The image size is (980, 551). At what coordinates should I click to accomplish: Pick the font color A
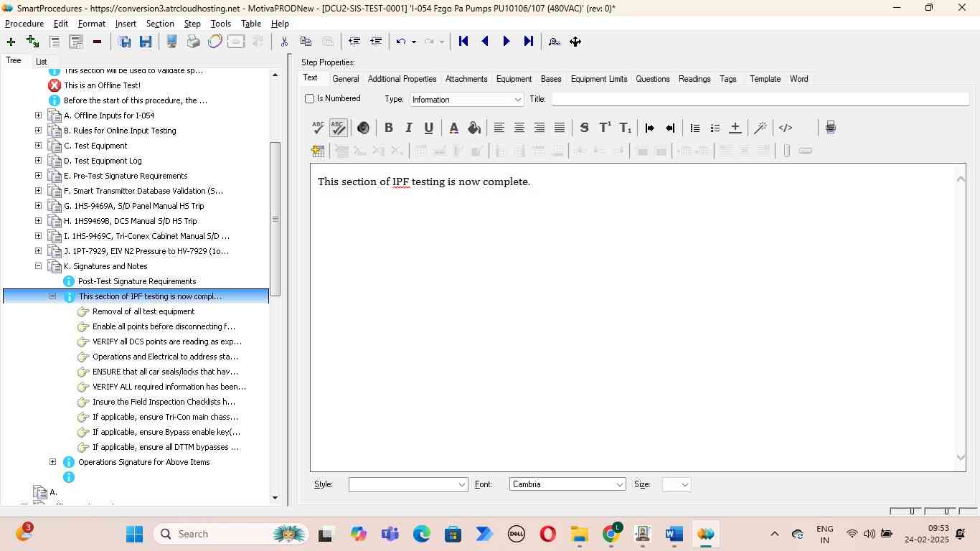[453, 128]
